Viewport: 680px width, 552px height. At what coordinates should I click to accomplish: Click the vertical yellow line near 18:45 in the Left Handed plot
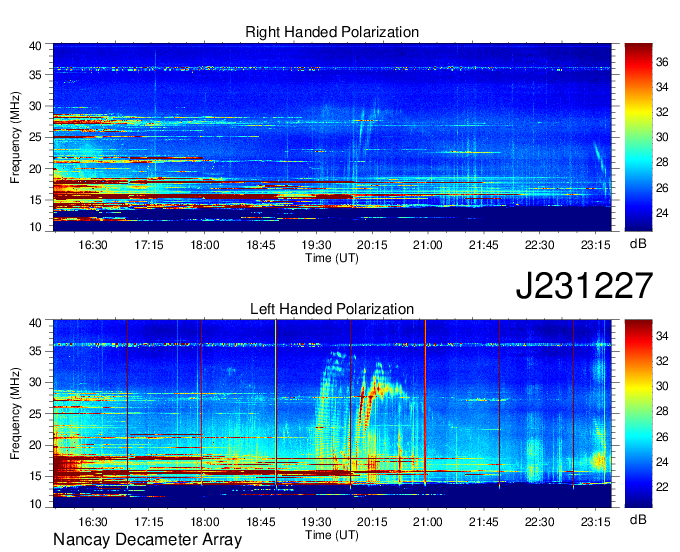click(276, 403)
